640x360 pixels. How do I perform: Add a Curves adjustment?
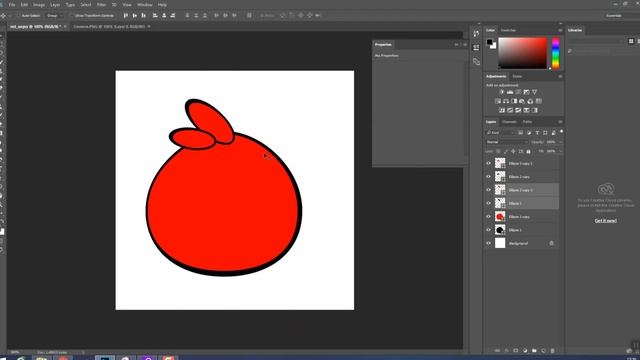[518, 92]
